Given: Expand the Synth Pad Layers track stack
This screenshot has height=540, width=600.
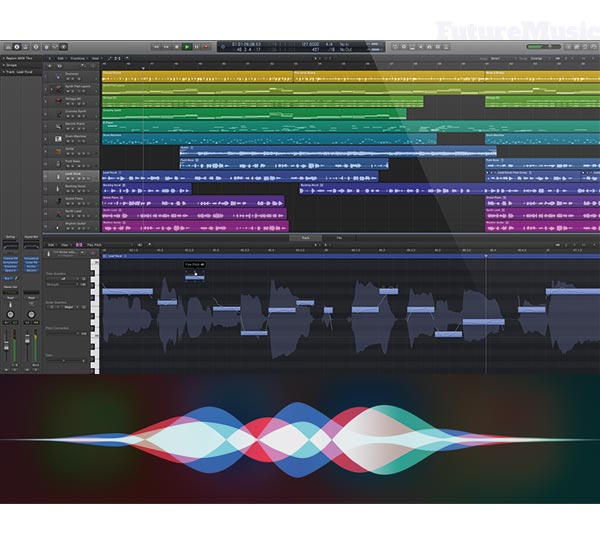Looking at the screenshot, I should [x=52, y=89].
